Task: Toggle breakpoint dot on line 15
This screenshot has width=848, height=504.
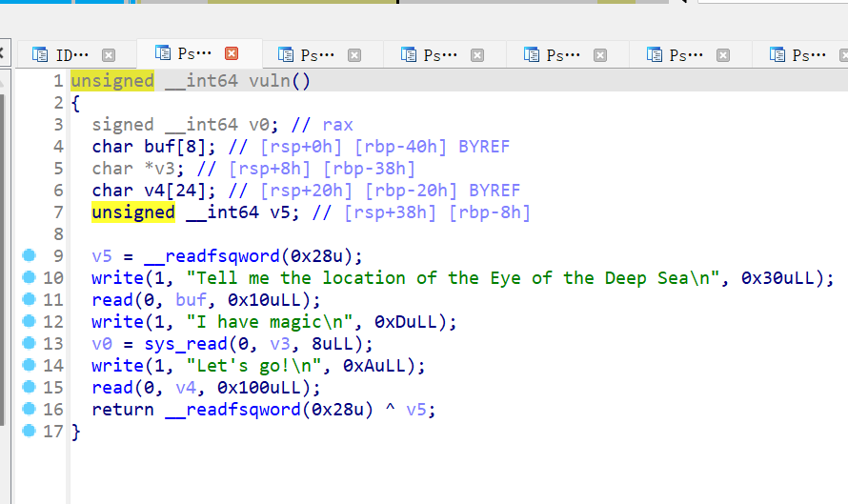Action: tap(29, 387)
